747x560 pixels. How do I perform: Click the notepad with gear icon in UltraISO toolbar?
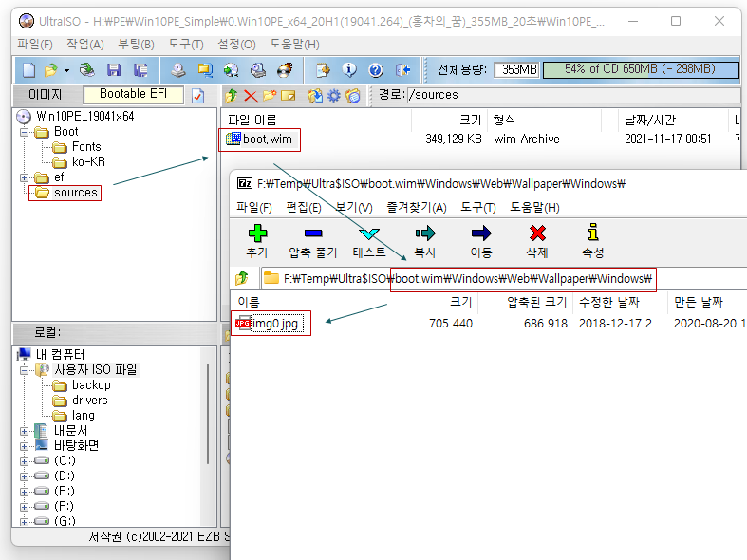click(323, 70)
